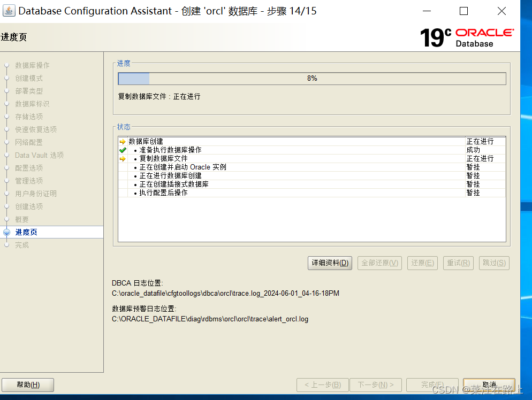Image resolution: width=532 pixels, height=400 pixels.
Task: Click the 完成(F) finish button
Action: (x=432, y=385)
